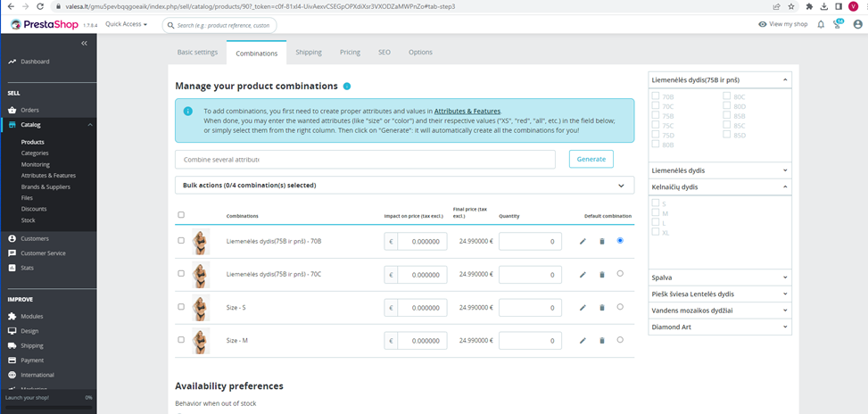Screen dimensions: 868x414
Task: Delete the 70C combination with trash icon
Action: [601, 274]
